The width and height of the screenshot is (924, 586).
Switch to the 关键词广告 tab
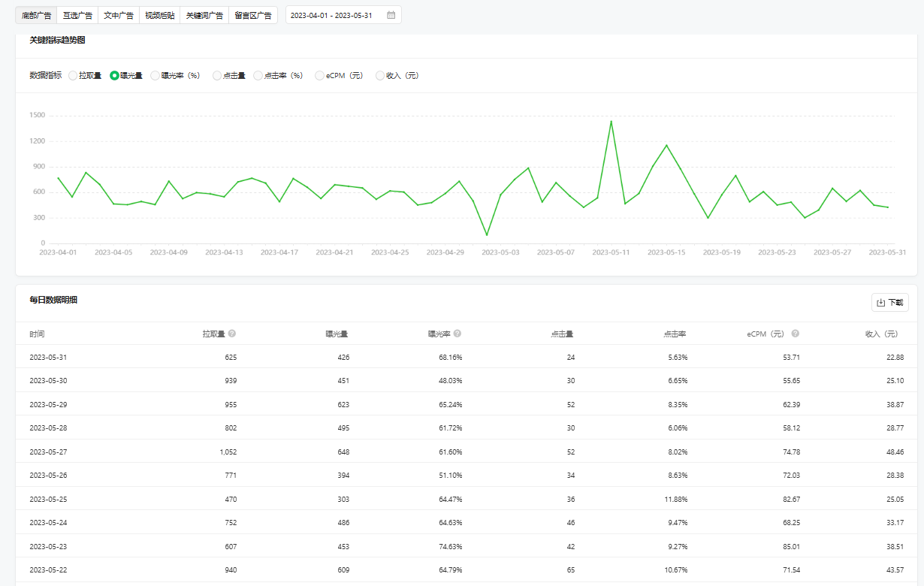point(204,15)
